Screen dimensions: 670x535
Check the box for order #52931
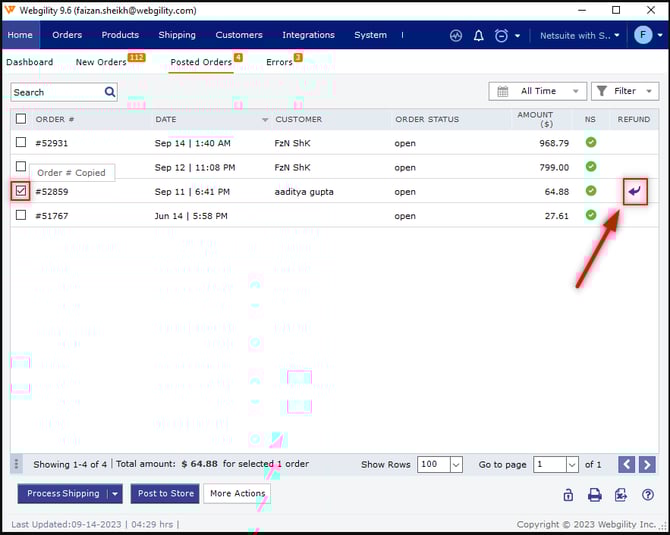pos(21,143)
